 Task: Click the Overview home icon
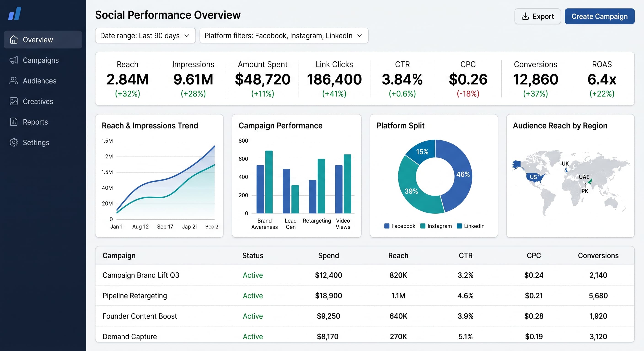click(x=13, y=40)
